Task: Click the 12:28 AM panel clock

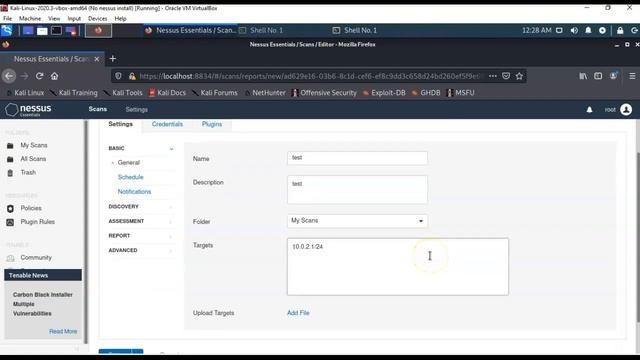Action: click(x=536, y=30)
